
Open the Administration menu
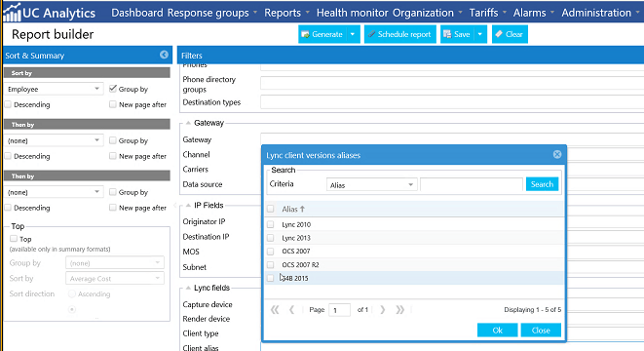click(600, 13)
